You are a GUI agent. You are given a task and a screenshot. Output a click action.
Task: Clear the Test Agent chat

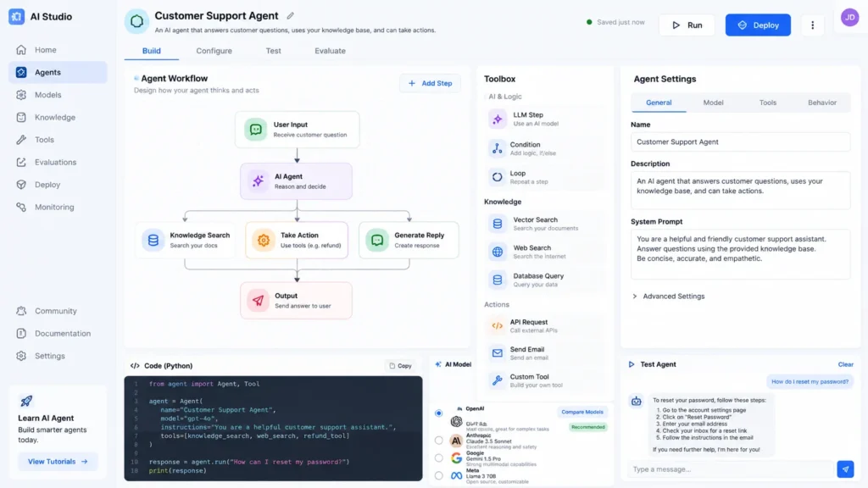(x=845, y=364)
